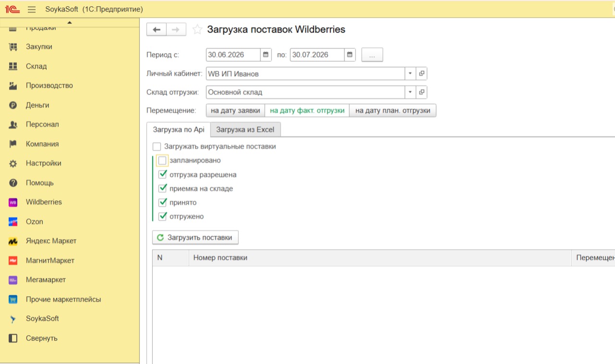Expand the Склад отгрузки dropdown list
This screenshot has width=615, height=364.
click(x=410, y=92)
